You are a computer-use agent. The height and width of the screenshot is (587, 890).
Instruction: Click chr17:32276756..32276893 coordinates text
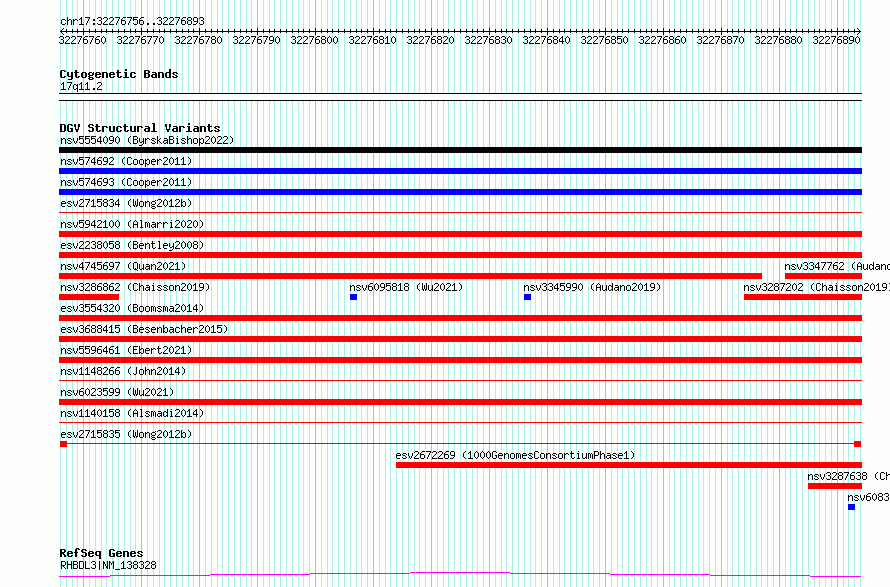tap(132, 22)
